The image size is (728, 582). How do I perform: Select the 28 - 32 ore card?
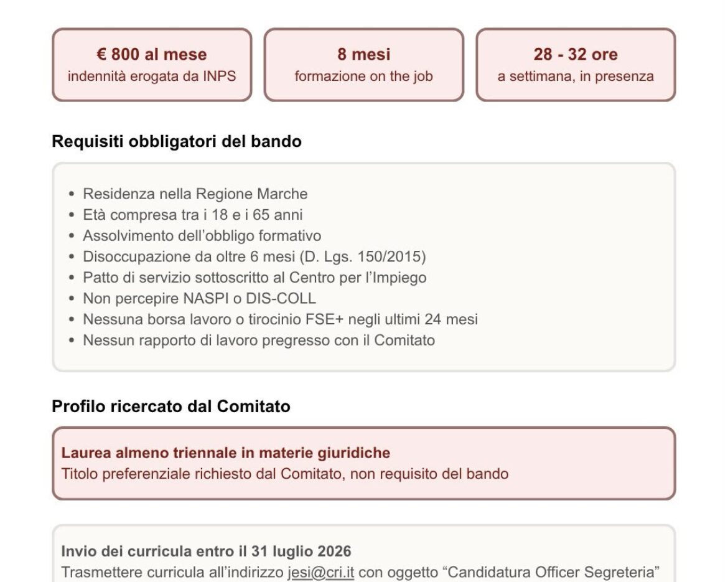tap(576, 65)
